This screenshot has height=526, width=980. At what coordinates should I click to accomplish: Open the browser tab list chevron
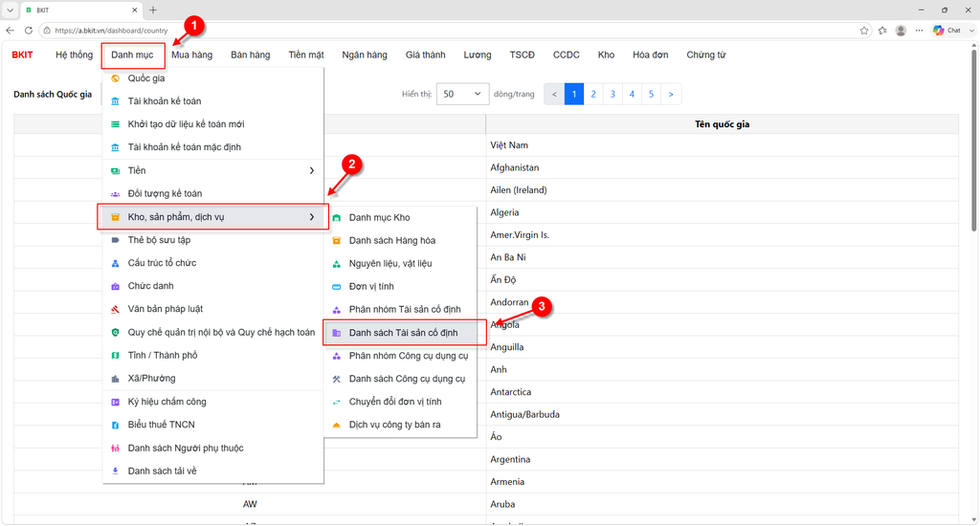[x=10, y=10]
